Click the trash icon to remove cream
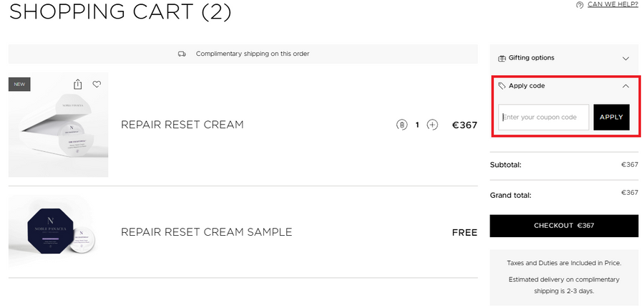644x306 pixels. point(401,125)
